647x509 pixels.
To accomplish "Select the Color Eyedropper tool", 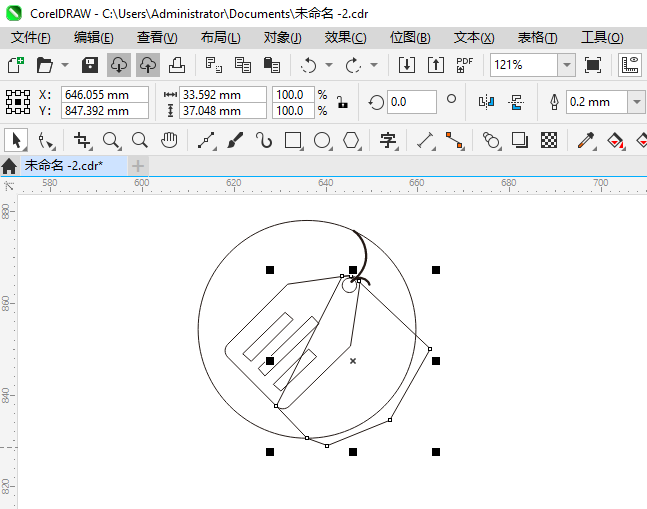I will 586,140.
